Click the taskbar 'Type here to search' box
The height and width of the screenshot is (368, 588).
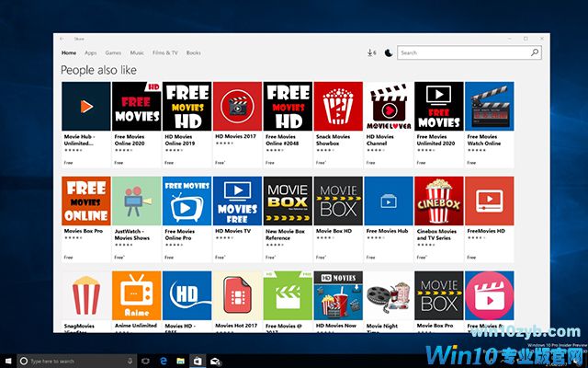click(76, 361)
